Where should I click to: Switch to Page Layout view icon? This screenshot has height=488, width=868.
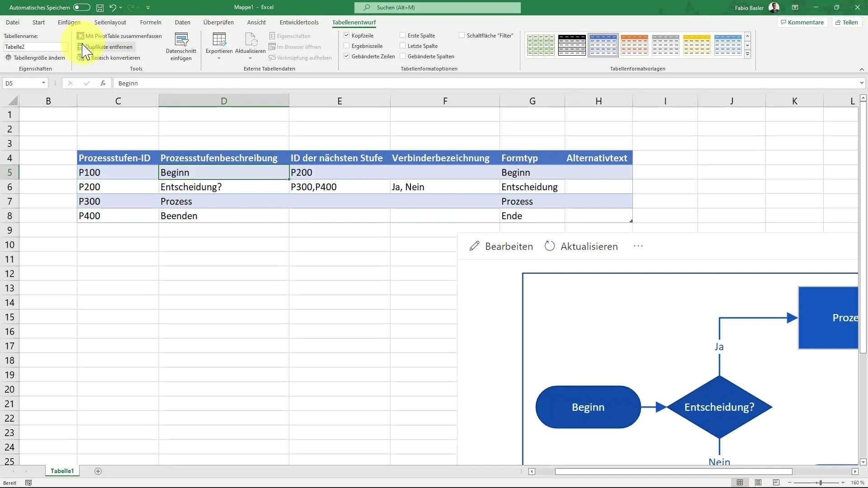[x=758, y=483]
